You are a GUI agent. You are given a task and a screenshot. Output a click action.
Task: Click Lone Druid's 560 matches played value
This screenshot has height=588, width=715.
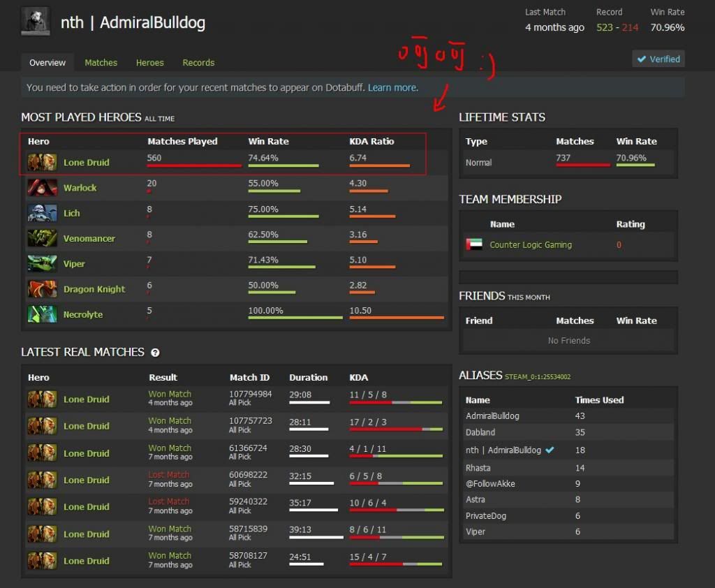[154, 158]
